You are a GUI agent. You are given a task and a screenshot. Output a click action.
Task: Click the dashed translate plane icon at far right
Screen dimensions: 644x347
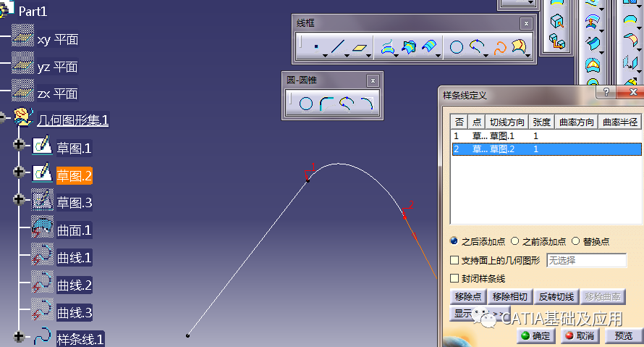pos(630,62)
